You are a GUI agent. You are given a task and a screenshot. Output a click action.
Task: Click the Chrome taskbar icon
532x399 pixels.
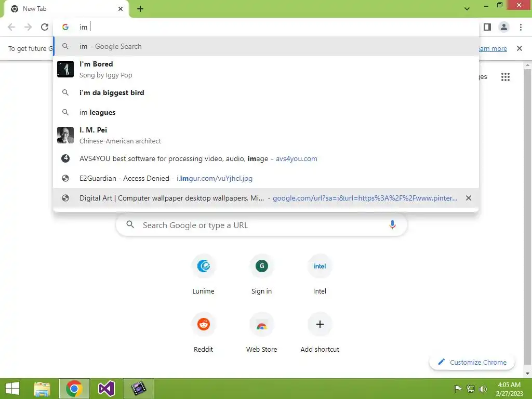74,389
